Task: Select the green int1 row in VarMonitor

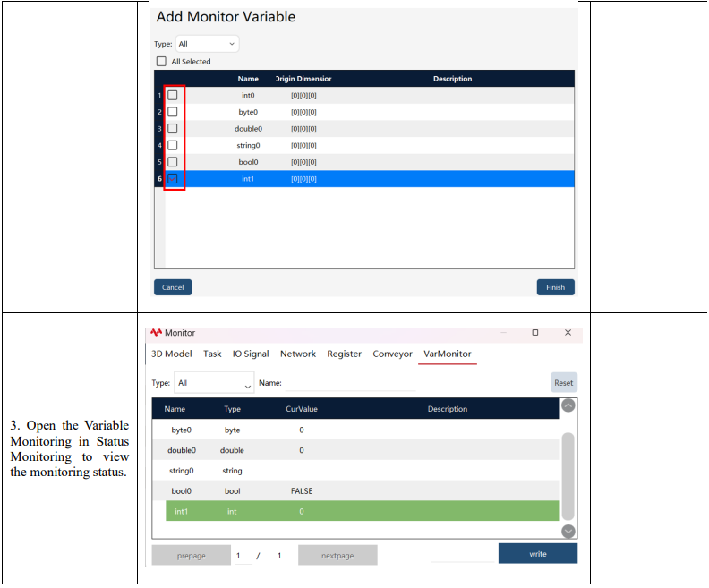Action: click(363, 511)
